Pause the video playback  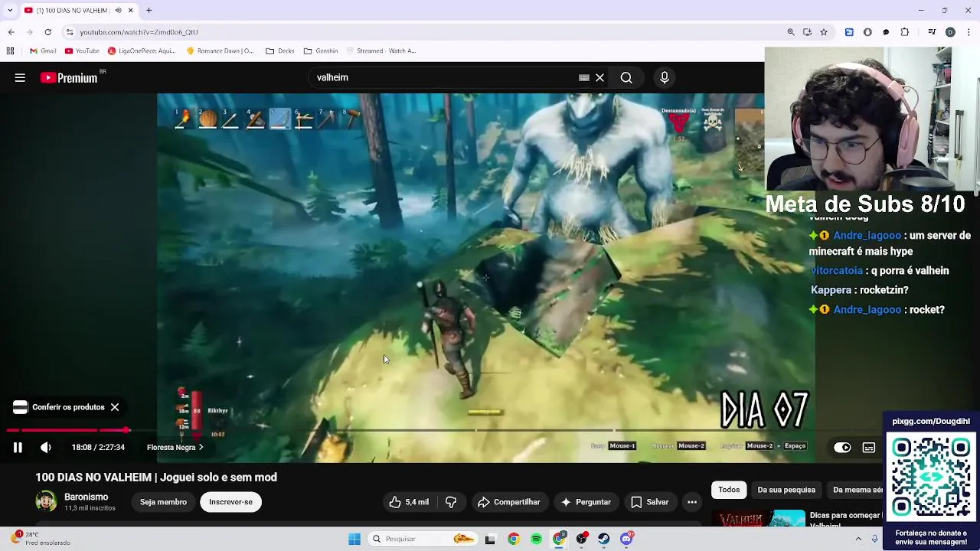pyautogui.click(x=18, y=448)
